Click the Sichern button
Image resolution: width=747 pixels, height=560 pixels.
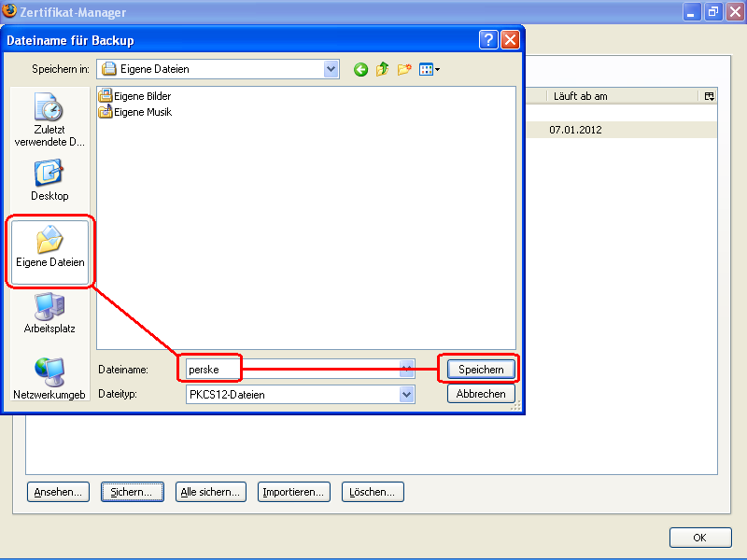132,492
